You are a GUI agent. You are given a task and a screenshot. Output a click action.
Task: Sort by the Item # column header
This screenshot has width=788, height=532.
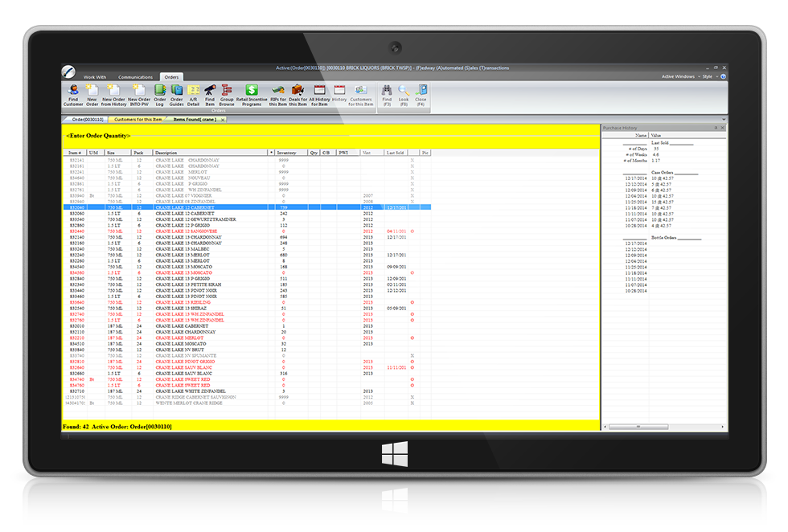(75, 152)
